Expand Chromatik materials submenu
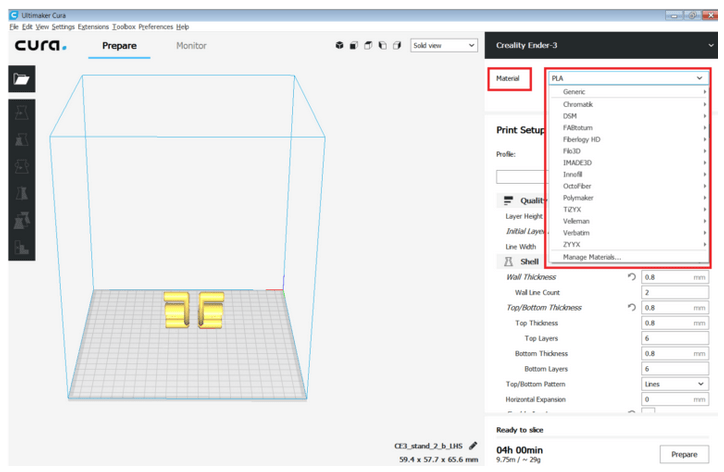This screenshot has height=472, width=724. pyautogui.click(x=629, y=104)
